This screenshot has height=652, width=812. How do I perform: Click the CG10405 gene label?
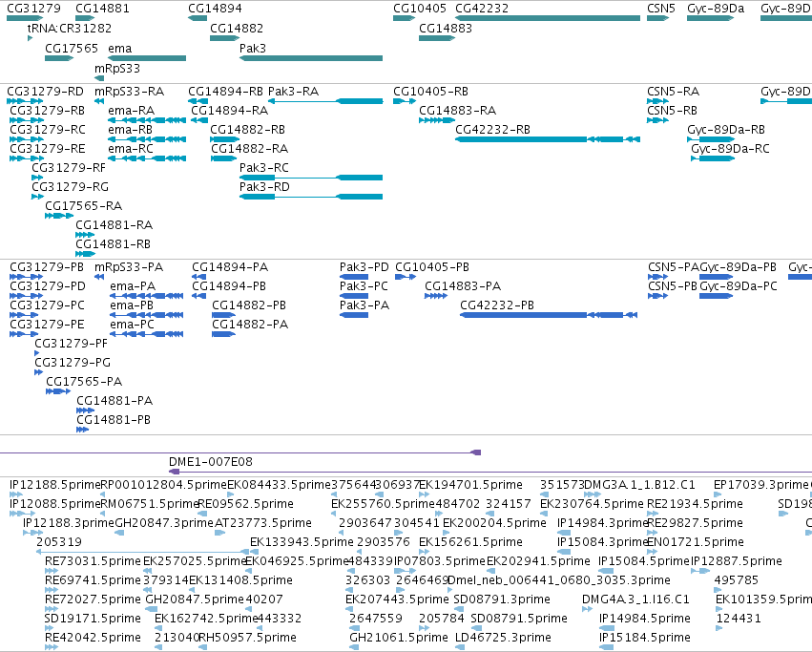[x=420, y=9]
